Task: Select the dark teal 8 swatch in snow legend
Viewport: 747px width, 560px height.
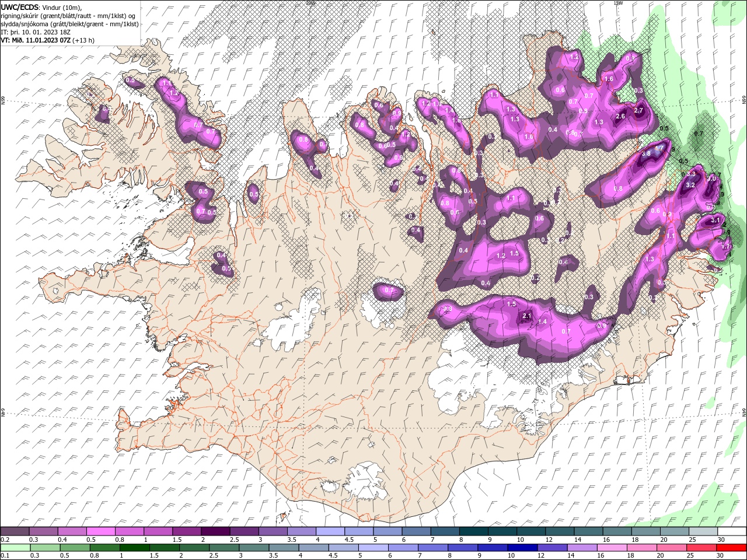Action: (474, 531)
